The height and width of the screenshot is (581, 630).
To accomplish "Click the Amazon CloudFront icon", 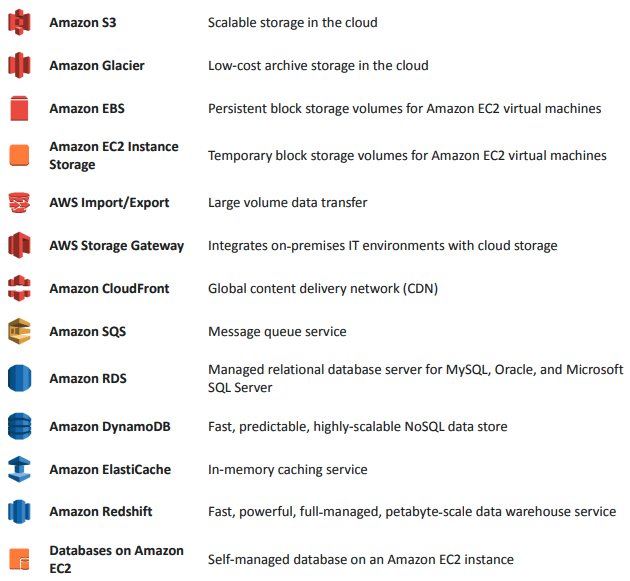I will [20, 288].
